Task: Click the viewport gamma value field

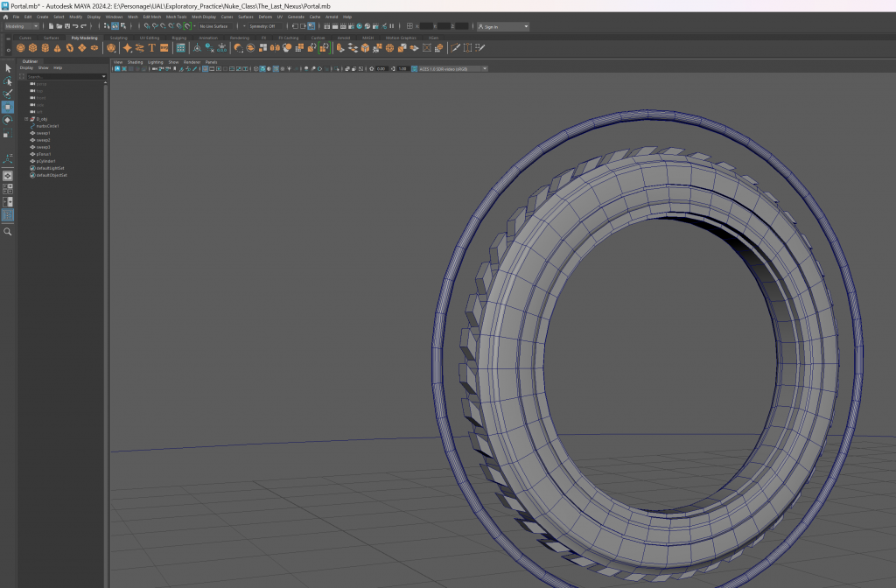Action: click(x=402, y=68)
